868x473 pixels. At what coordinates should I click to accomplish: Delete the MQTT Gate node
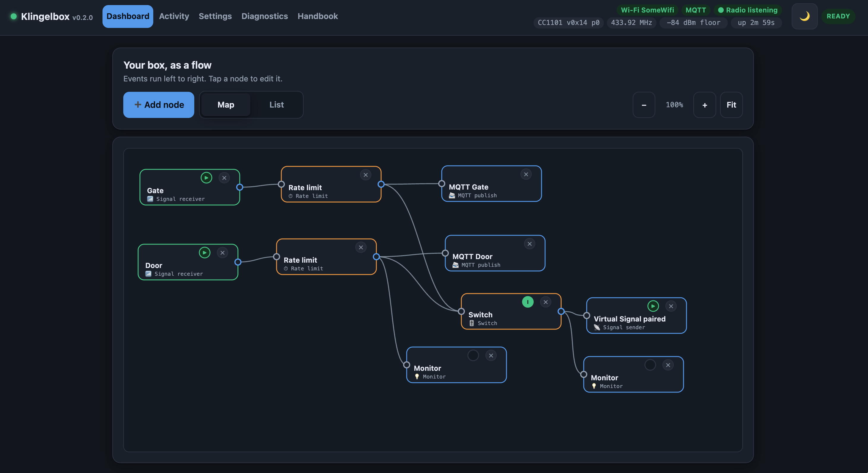526,174
